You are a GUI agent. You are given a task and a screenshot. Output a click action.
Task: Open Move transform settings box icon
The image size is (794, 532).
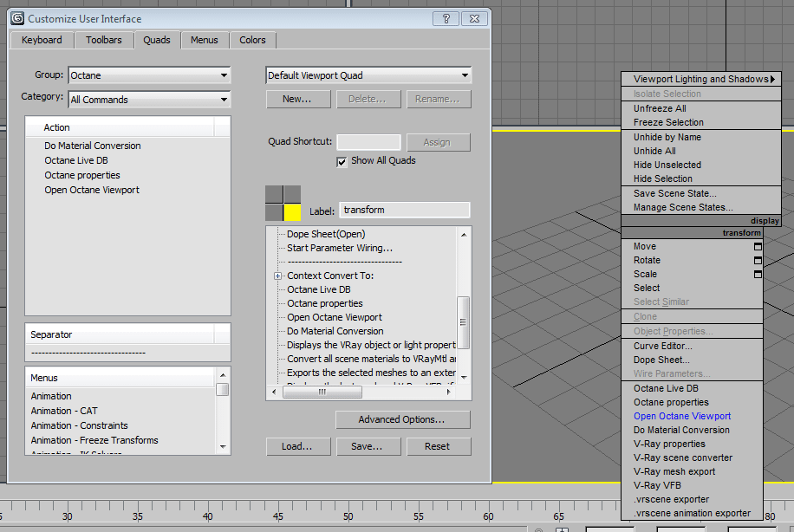coord(758,247)
